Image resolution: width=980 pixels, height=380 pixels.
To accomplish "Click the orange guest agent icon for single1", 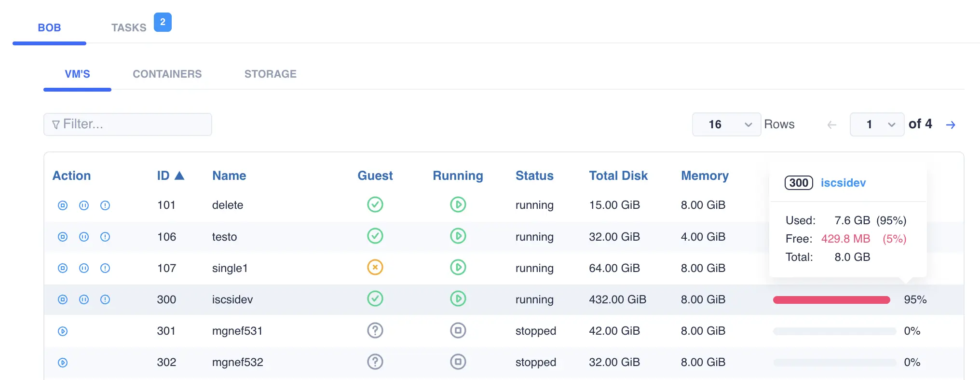I will click(x=375, y=267).
